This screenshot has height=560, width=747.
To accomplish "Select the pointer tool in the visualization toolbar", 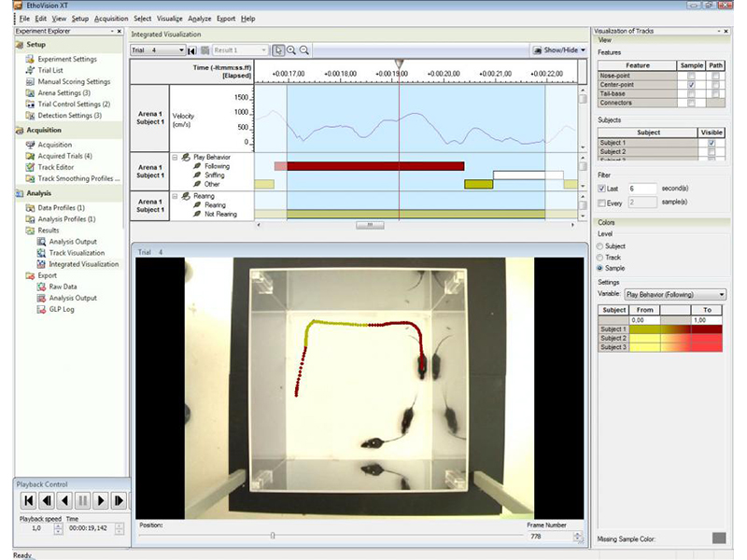I will click(277, 49).
